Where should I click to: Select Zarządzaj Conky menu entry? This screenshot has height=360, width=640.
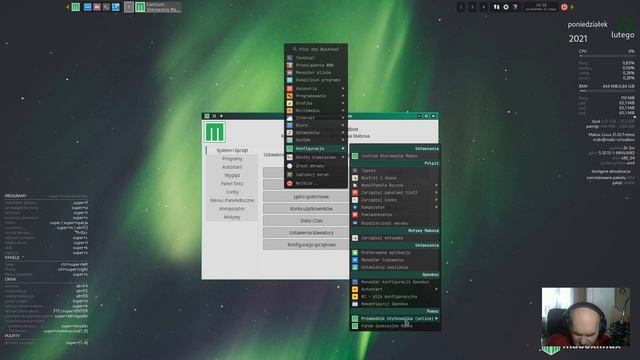395,200
